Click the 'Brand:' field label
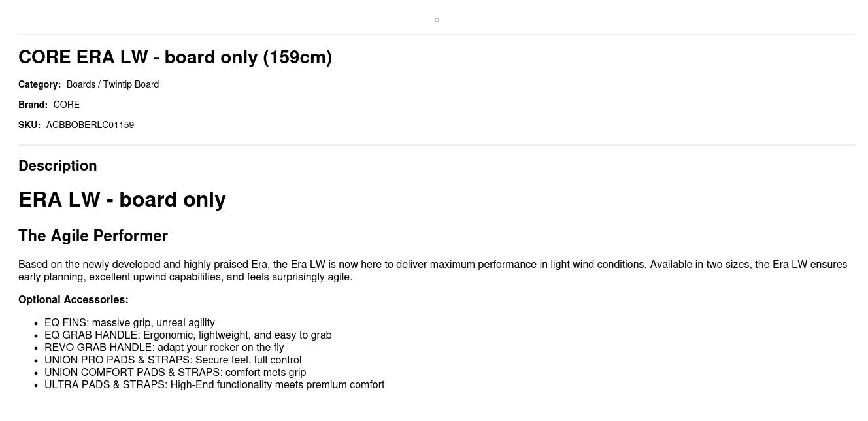Viewport: 868px width, 421px height. (x=33, y=105)
